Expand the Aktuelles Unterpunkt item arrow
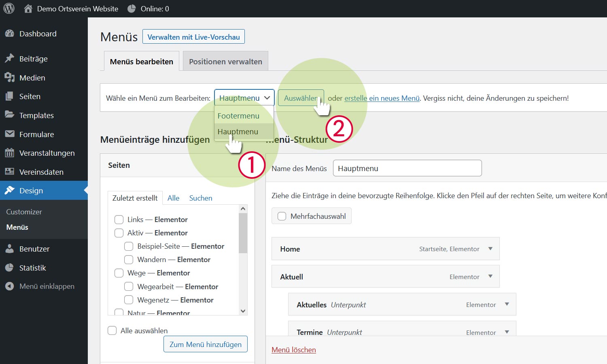This screenshot has width=607, height=364. [507, 305]
